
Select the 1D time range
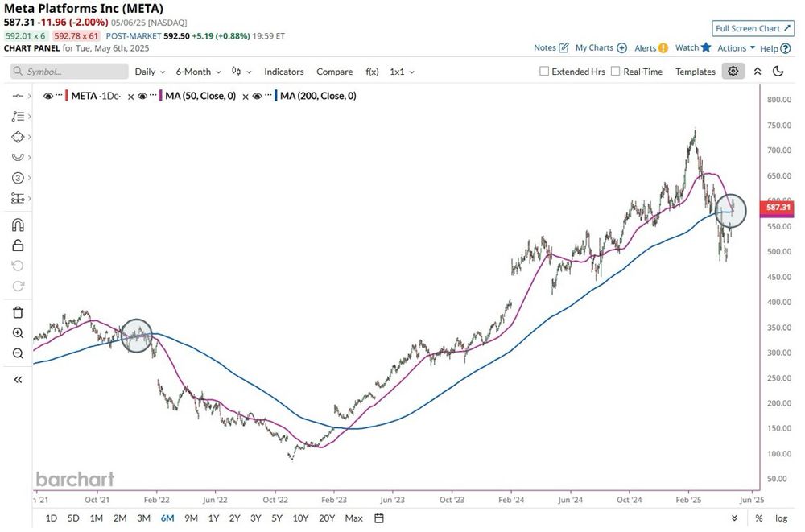click(x=52, y=518)
